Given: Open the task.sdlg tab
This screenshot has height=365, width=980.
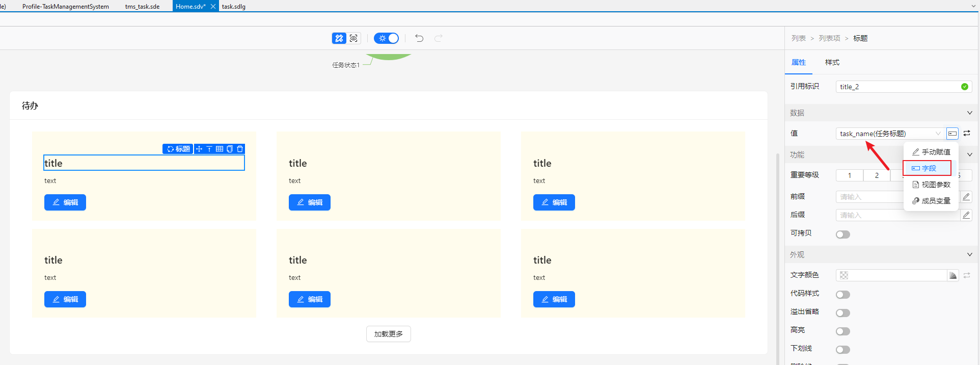Looking at the screenshot, I should (x=234, y=7).
